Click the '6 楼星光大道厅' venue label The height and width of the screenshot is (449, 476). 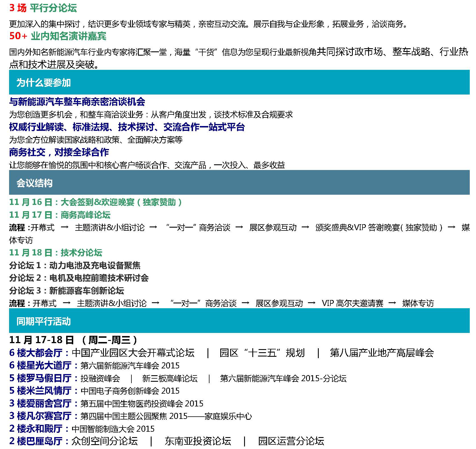pos(40,365)
